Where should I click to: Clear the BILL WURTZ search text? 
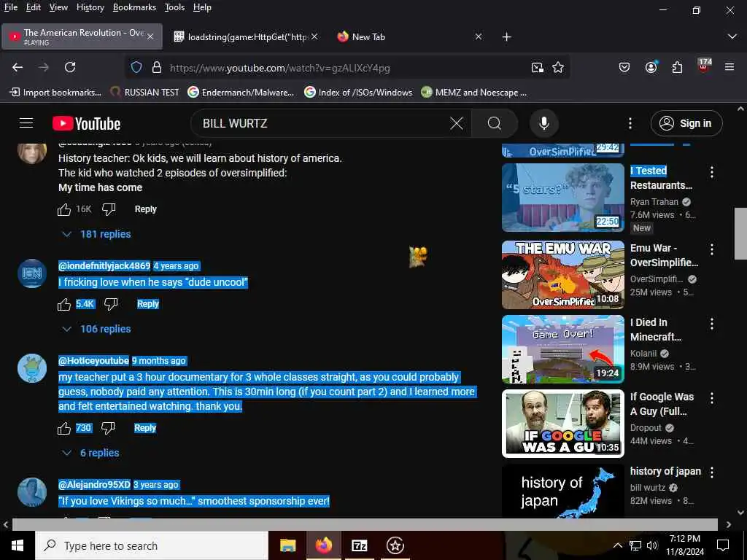pyautogui.click(x=457, y=123)
